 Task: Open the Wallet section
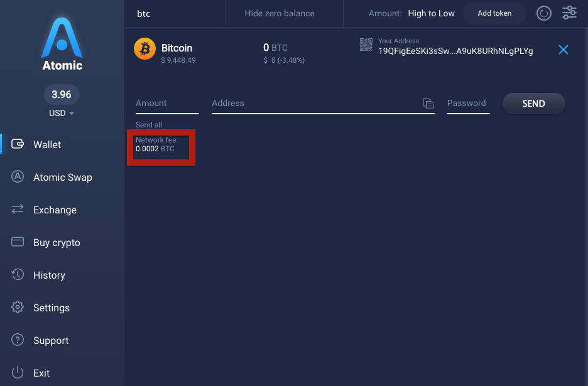[47, 144]
